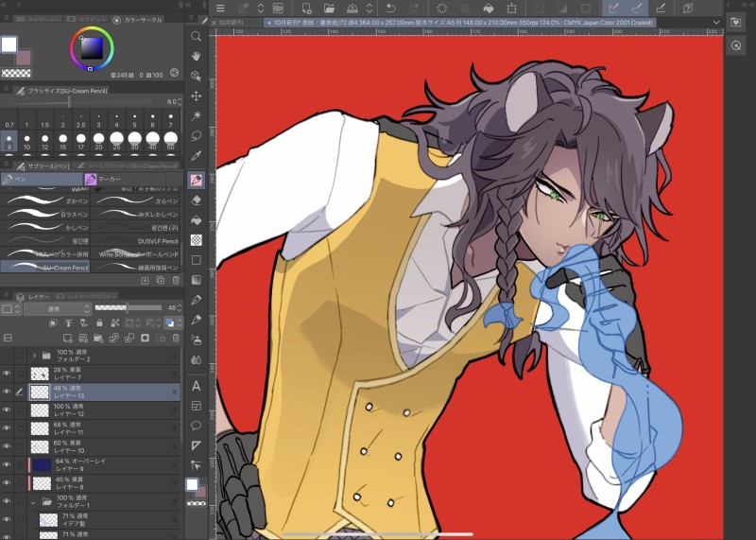
Task: Hide レイヤー 7 with eye icon
Action: [x=7, y=373]
